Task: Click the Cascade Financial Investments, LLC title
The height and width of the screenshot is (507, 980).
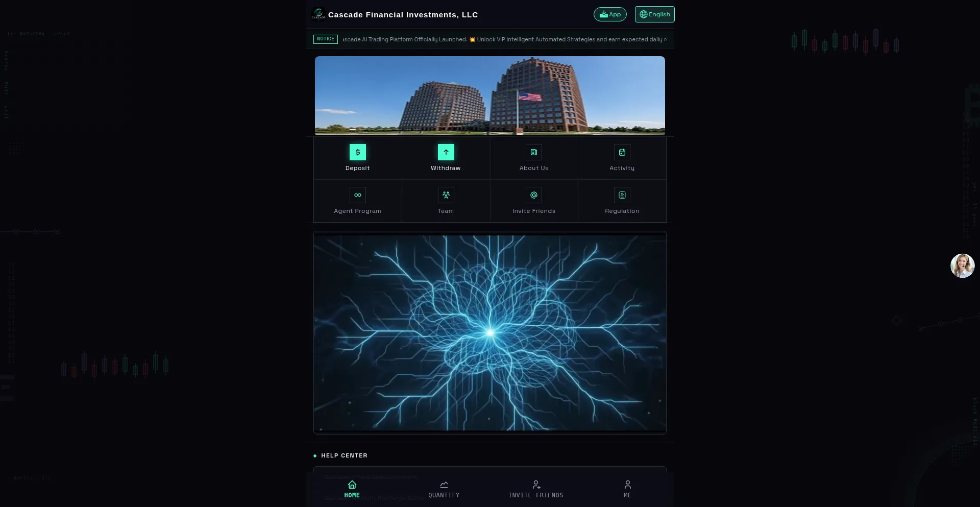Action: [x=403, y=15]
